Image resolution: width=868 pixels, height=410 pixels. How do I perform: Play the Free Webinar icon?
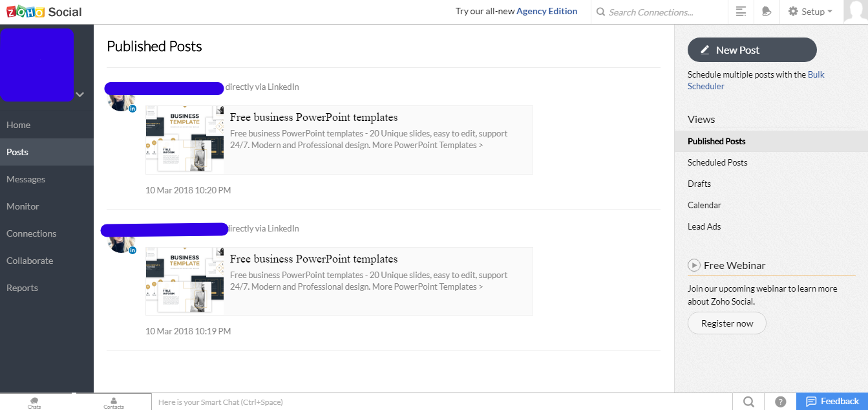[694, 265]
